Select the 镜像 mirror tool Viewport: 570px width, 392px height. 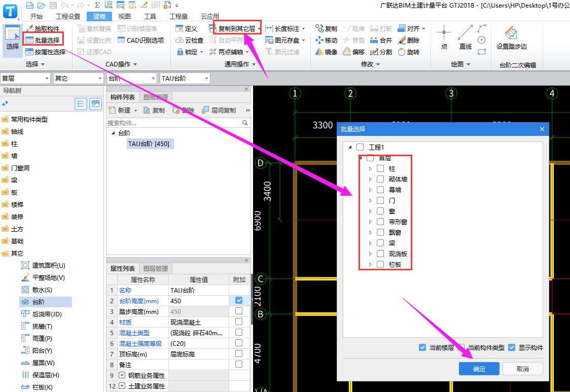coord(326,52)
